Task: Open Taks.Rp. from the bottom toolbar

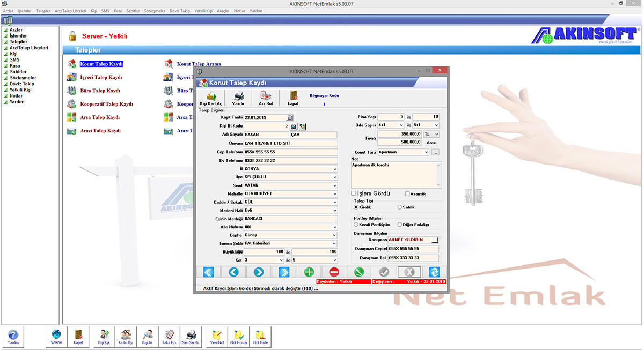Action: point(169,336)
